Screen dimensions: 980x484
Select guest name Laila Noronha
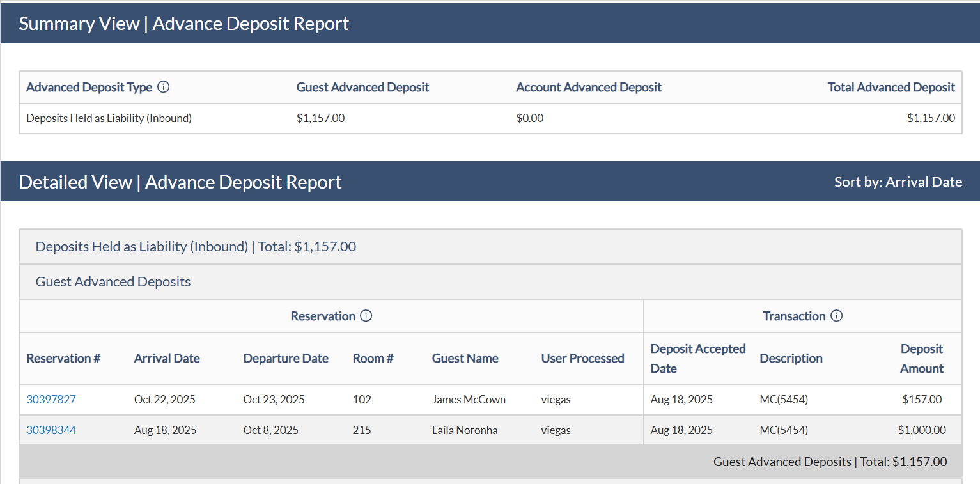pyautogui.click(x=465, y=430)
